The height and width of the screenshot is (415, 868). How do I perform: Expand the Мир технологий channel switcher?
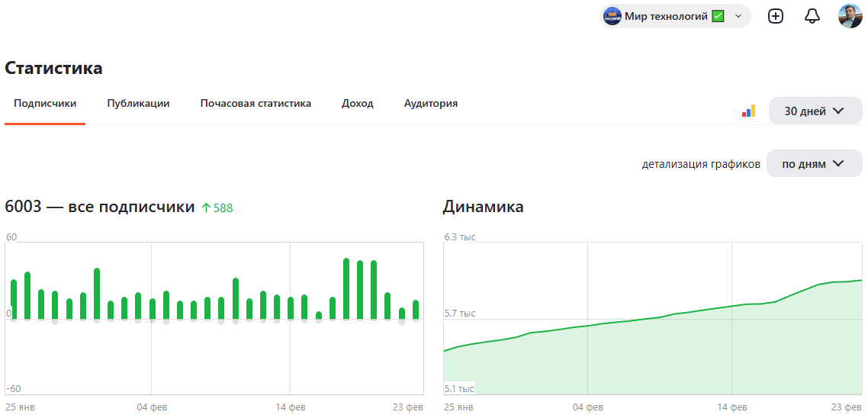tap(675, 17)
